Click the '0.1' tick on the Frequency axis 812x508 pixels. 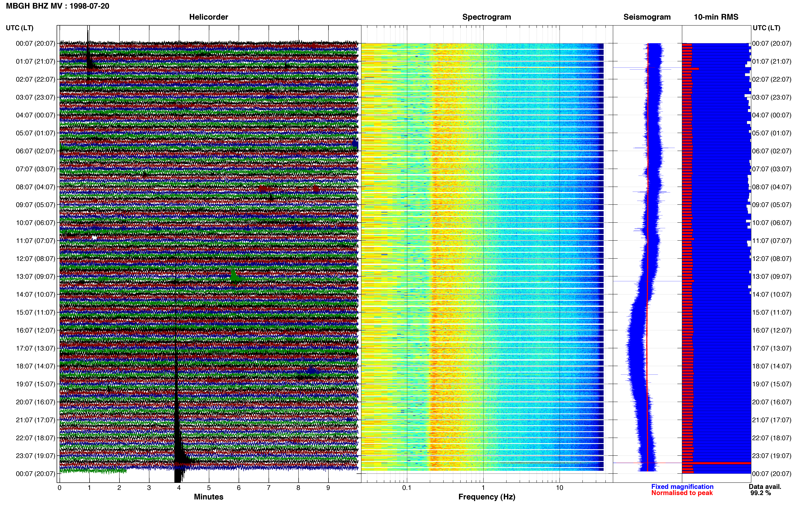point(407,488)
